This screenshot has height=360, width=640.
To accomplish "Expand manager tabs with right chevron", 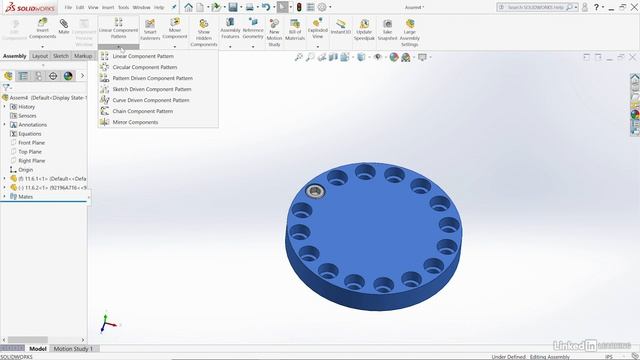I will (82, 76).
